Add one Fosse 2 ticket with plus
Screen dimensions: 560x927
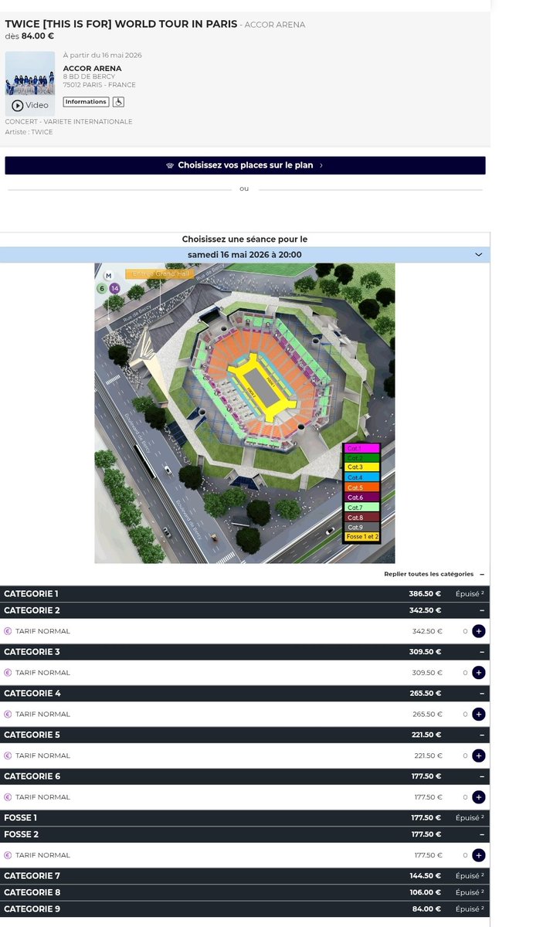coord(478,855)
